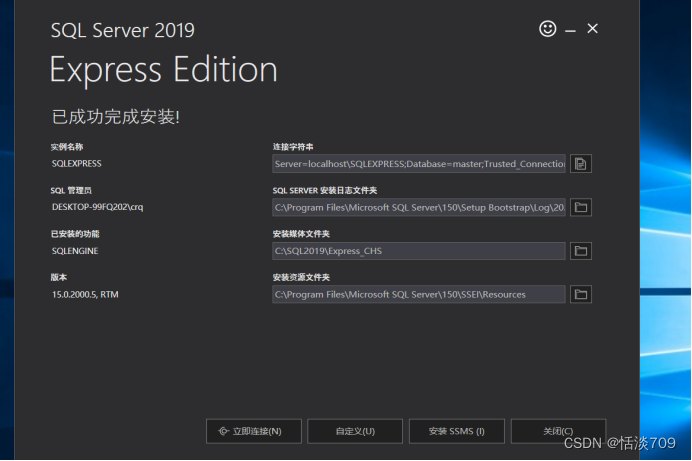This screenshot has height=461, width=692.
Task: Minimize the SQL Server installer window
Action: pos(570,30)
